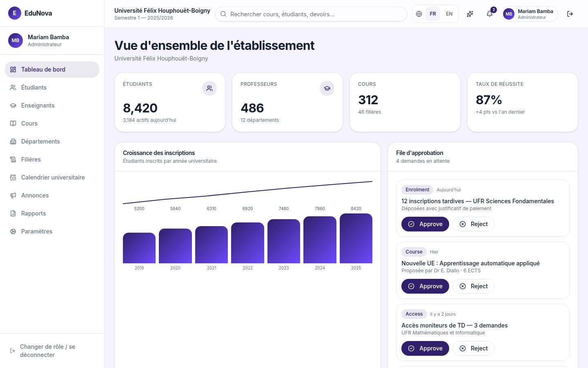Open Mariam Bamba profile chip in header
Screen dimensions: 588x368
[530, 14]
